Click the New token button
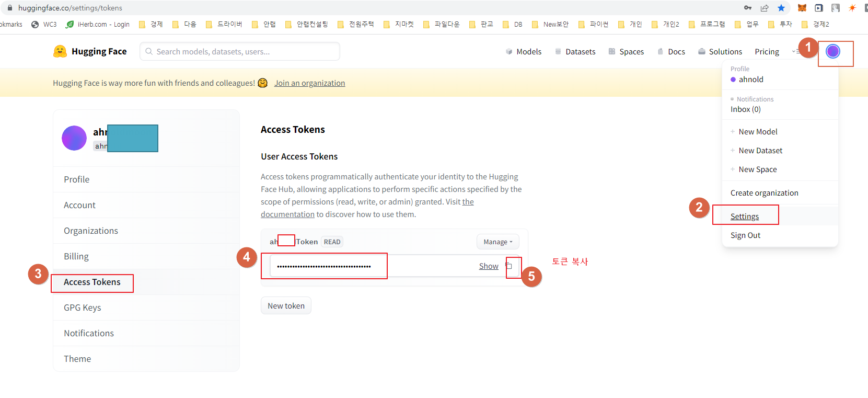Image resolution: width=868 pixels, height=398 pixels. (x=286, y=305)
